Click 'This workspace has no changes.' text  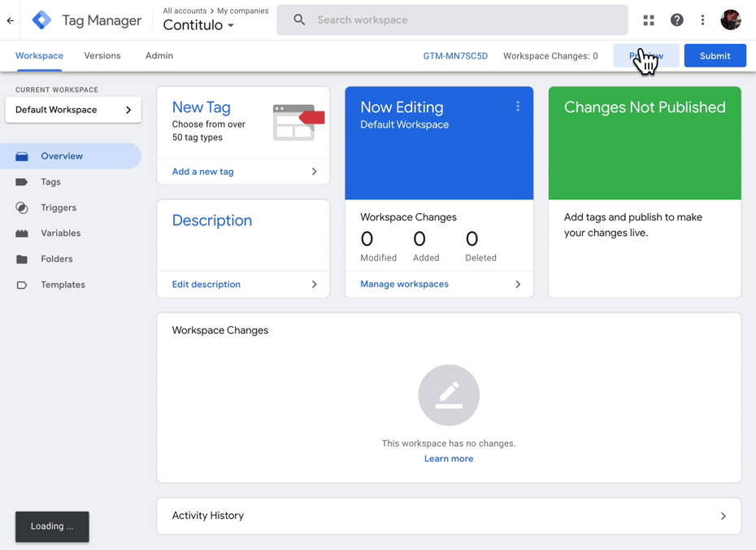449,443
